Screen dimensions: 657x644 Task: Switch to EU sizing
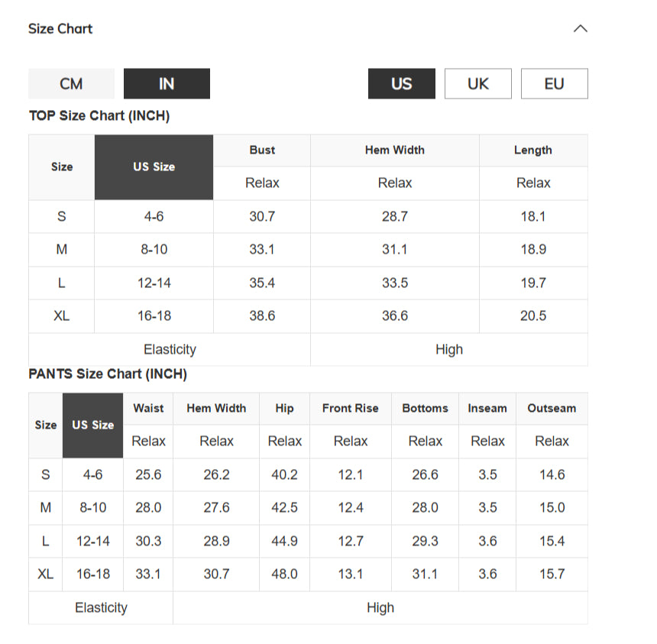click(555, 84)
